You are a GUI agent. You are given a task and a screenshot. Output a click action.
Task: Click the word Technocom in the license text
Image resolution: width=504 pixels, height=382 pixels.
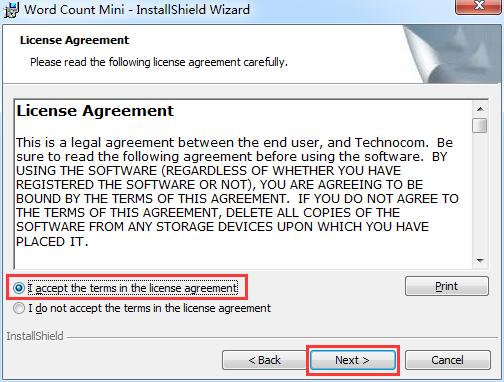(391, 143)
